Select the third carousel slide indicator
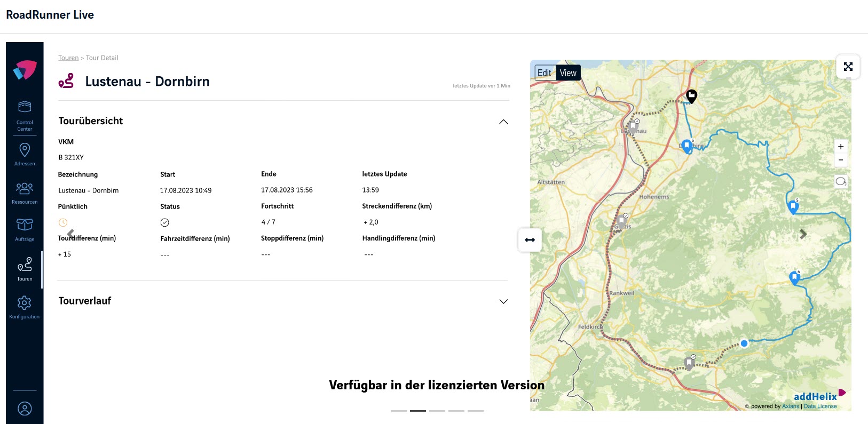868x424 pixels. pyautogui.click(x=437, y=411)
